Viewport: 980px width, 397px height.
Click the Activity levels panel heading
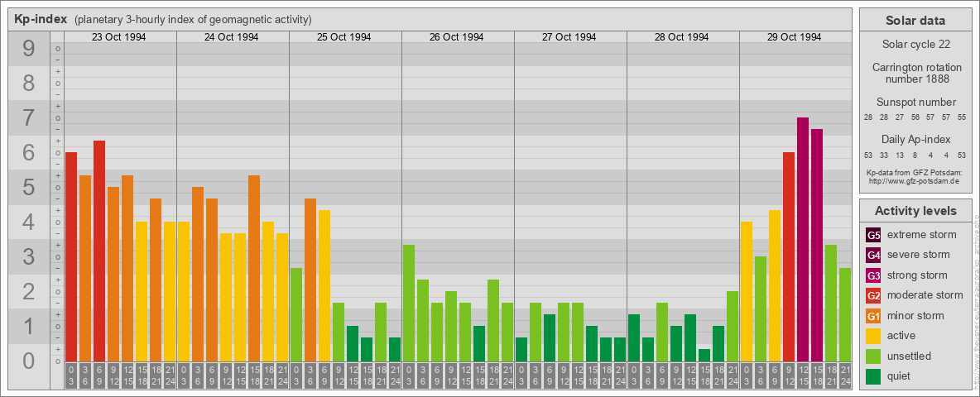[x=915, y=211]
